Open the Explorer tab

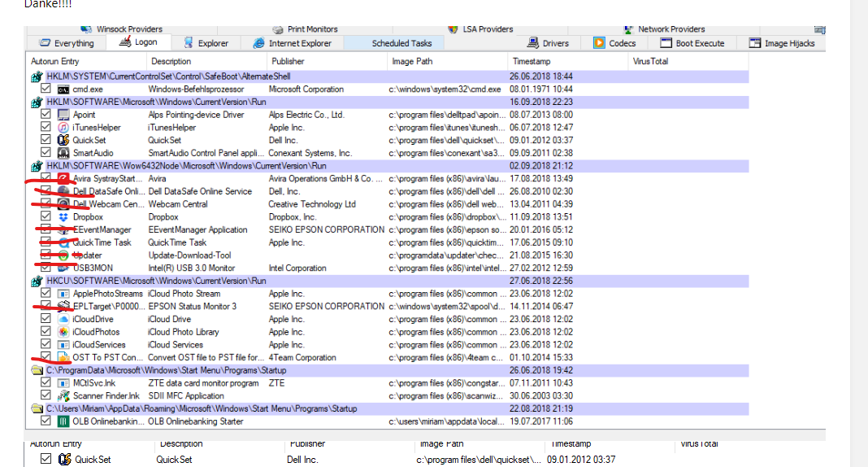coord(206,43)
